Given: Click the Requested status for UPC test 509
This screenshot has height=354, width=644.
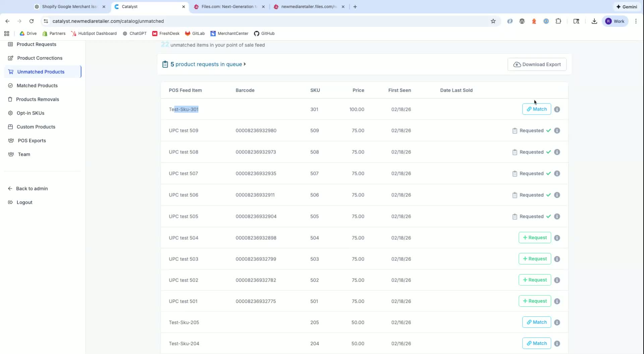Looking at the screenshot, I should (x=531, y=131).
